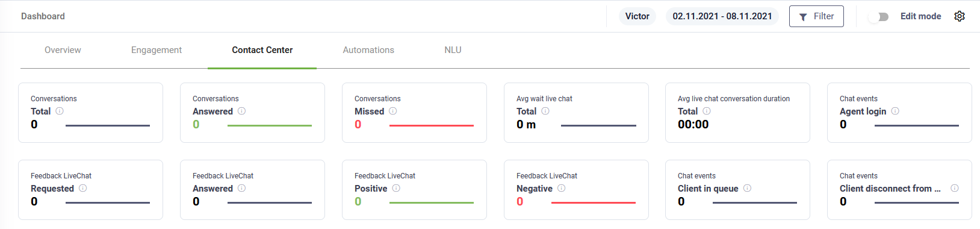Click info icon beside Feedback LiveChat Requested
980x229 pixels.
pyautogui.click(x=83, y=188)
